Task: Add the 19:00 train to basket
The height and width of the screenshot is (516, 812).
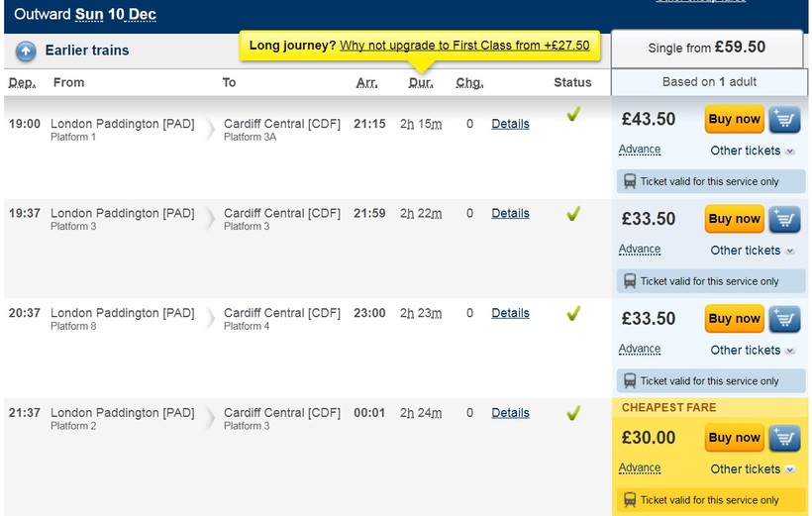Action: pos(784,120)
